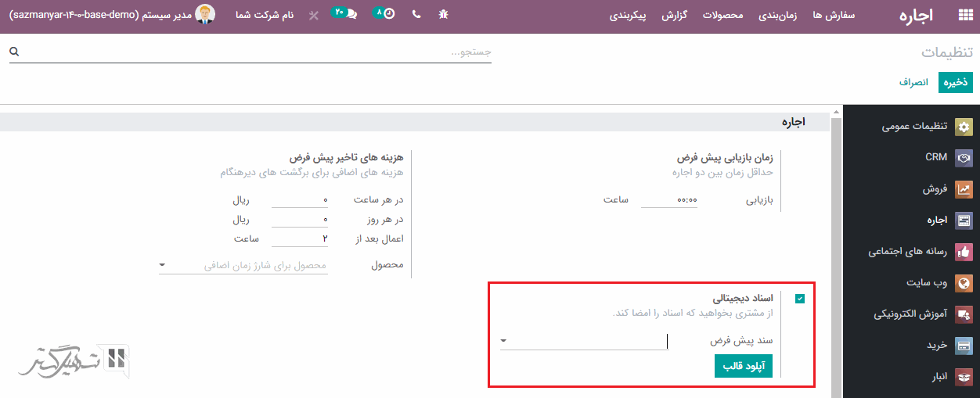Click the ذخیره save button
This screenshot has width=980, height=398.
955,82
